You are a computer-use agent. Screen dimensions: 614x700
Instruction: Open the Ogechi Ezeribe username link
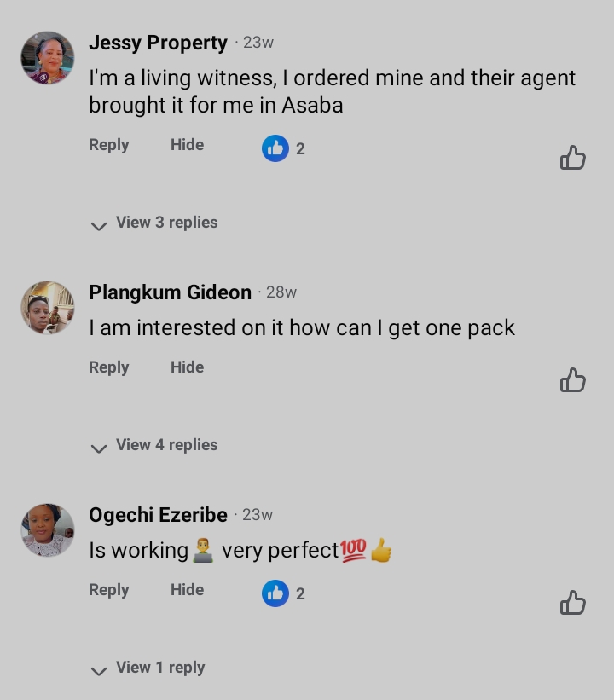point(158,515)
